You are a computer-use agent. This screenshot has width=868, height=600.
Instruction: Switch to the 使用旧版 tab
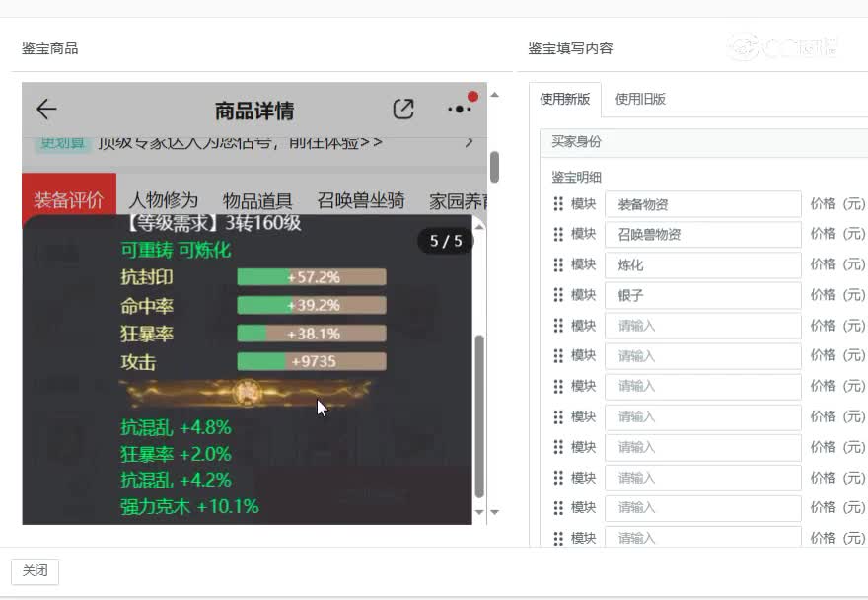637,99
